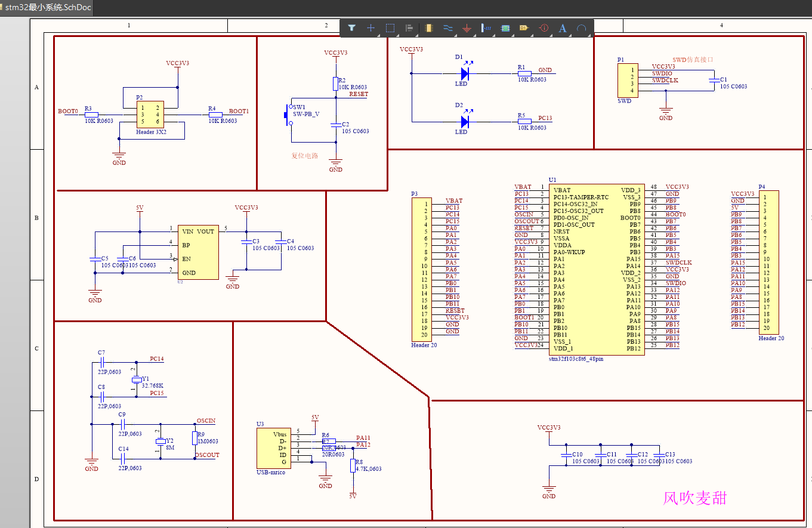Click the Place Sheet Symbol icon
Screen dimensions: 812x528
[x=505, y=27]
